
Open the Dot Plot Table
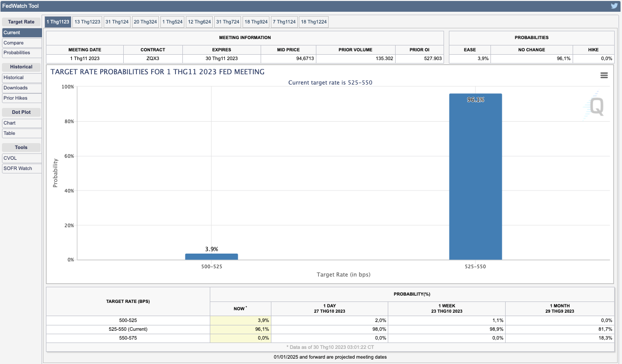22,133
